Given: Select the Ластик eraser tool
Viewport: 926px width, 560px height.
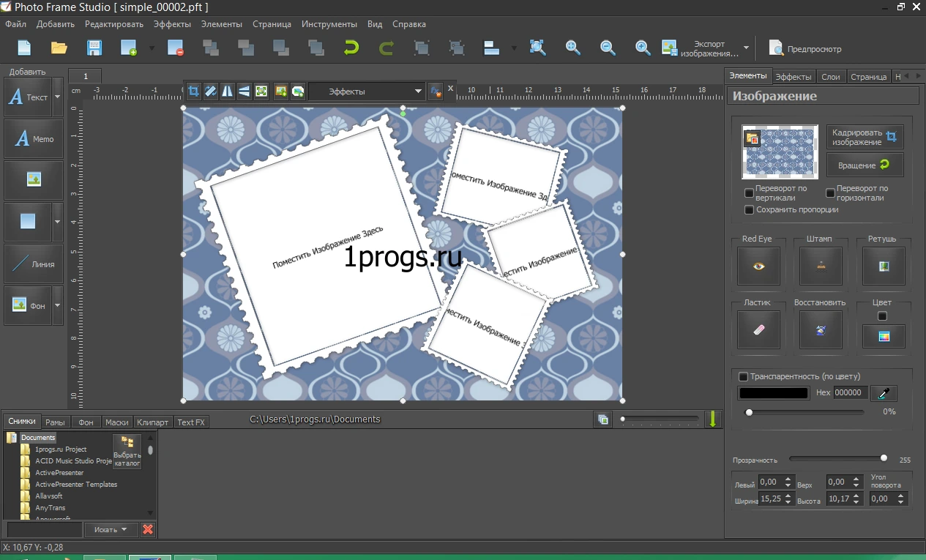Looking at the screenshot, I should 758,329.
